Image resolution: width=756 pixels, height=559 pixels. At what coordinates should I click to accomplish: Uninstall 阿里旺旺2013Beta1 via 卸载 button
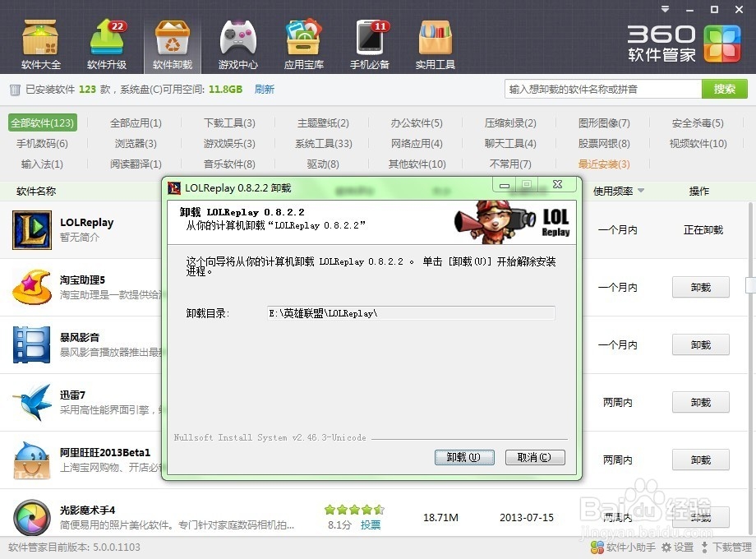[x=701, y=460]
